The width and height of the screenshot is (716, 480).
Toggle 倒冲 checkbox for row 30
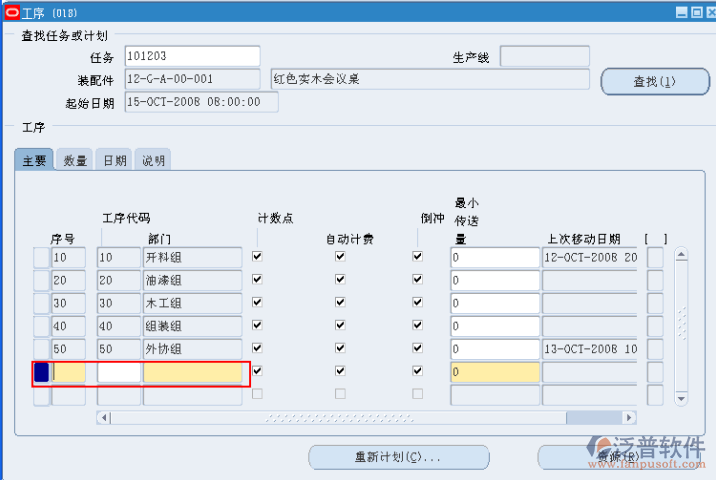pos(417,302)
